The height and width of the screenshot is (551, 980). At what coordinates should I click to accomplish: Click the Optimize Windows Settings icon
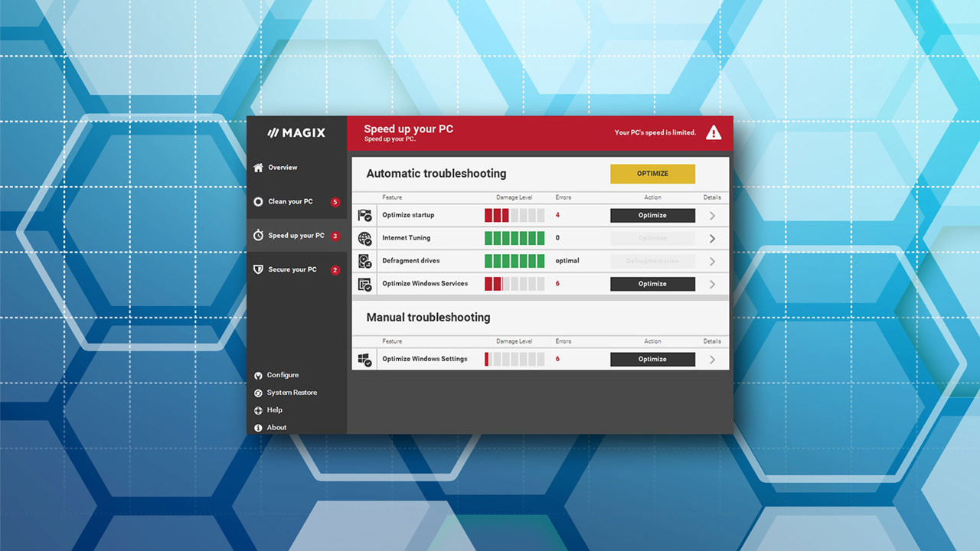click(365, 359)
